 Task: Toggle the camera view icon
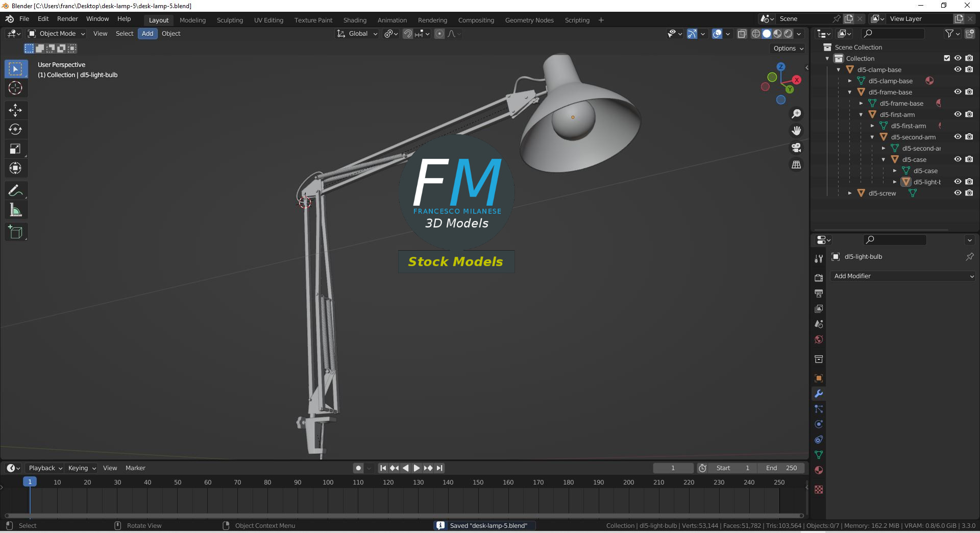tap(796, 148)
